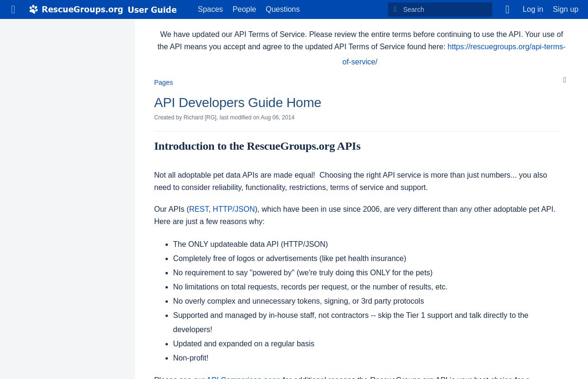Open the API terms of service URL
588x379 pixels.
506,47
